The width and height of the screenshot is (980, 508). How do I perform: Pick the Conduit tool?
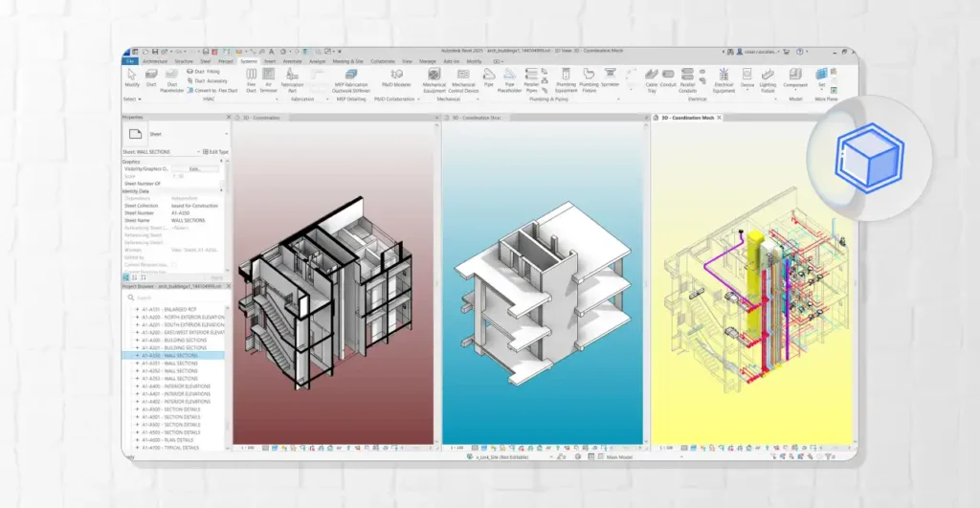pyautogui.click(x=668, y=77)
